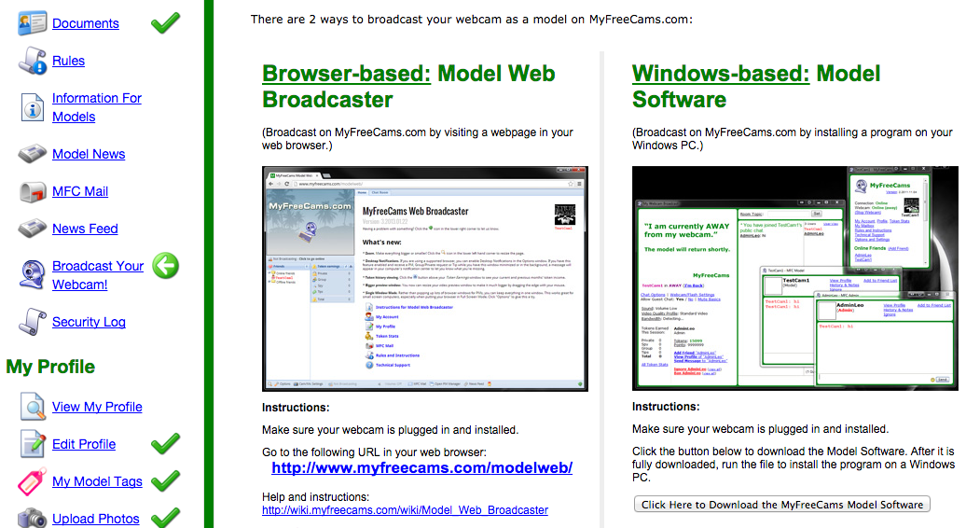The width and height of the screenshot is (980, 528).
Task: Open the myfreecams.com/modelweb URL
Action: click(x=421, y=468)
